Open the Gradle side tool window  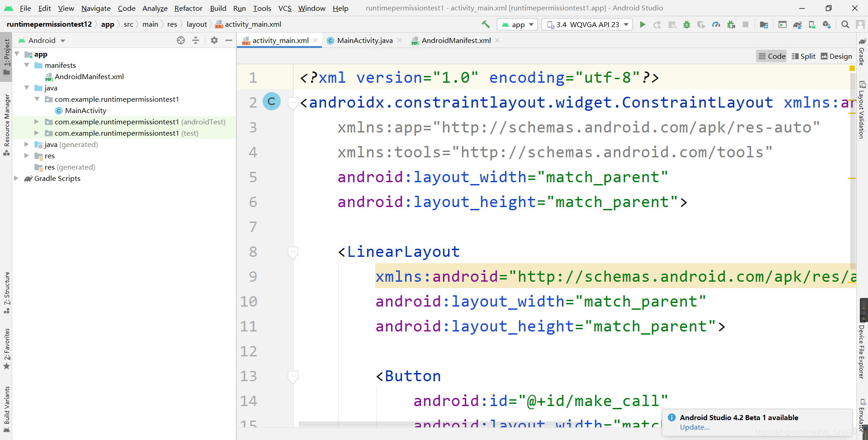pyautogui.click(x=862, y=52)
